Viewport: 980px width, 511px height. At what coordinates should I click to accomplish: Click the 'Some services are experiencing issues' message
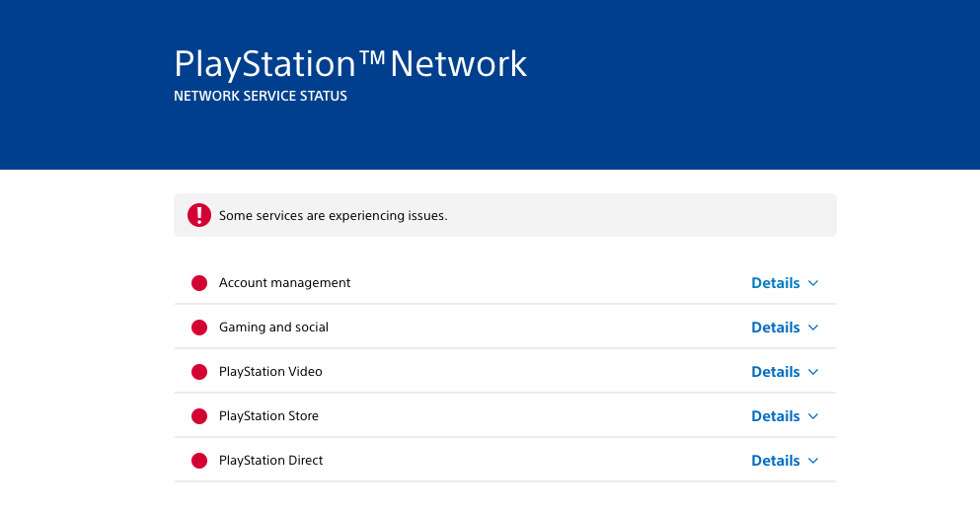coord(333,215)
